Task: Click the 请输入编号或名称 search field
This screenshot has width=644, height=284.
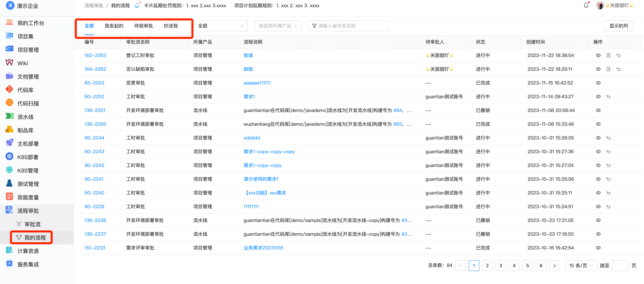Action: (348, 25)
